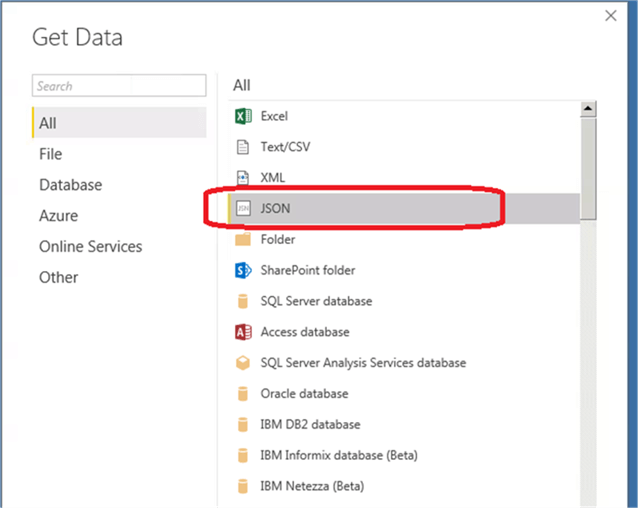
Task: Choose SQL Server database label
Action: tap(317, 301)
